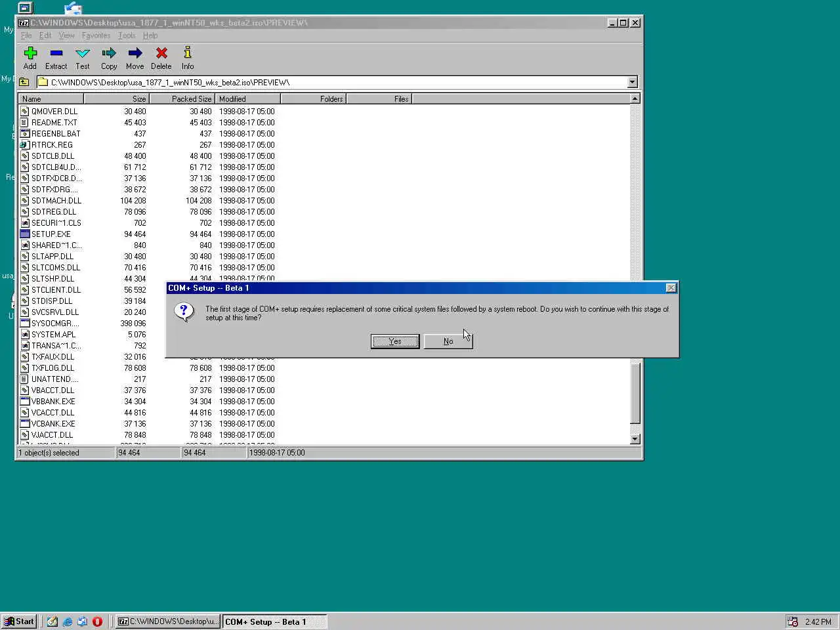Image resolution: width=840 pixels, height=630 pixels.
Task: Open the Help menu
Action: (150, 35)
